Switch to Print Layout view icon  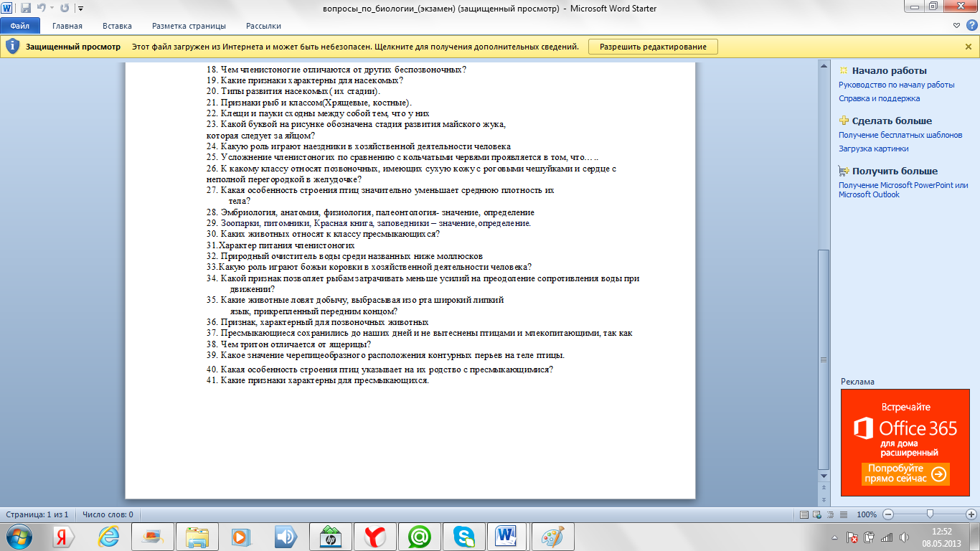[804, 515]
